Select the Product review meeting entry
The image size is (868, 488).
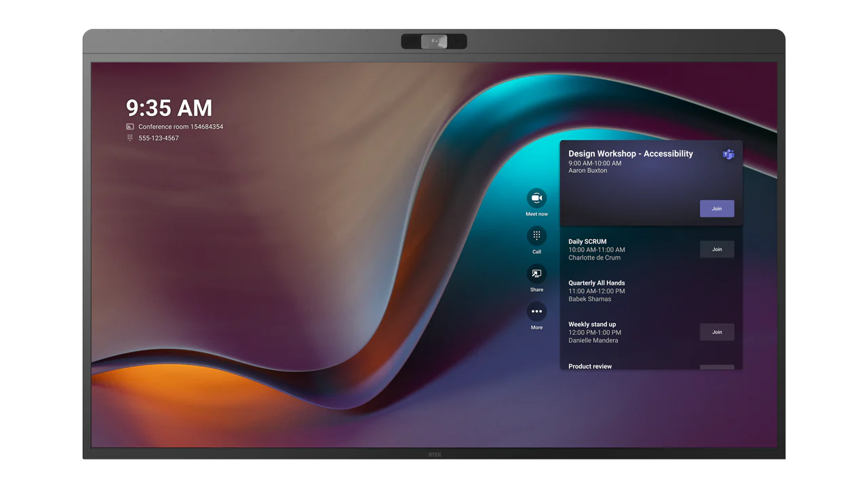tap(590, 366)
